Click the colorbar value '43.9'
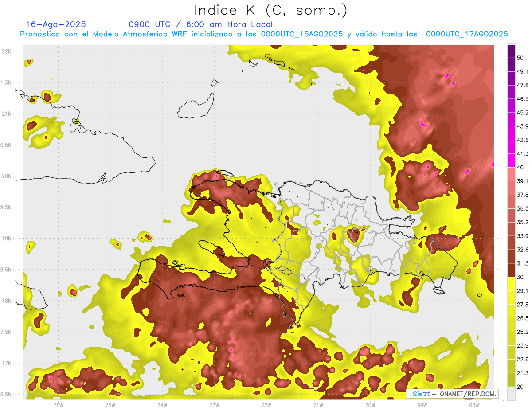Viewport: 532px width, 411px height. click(522, 126)
